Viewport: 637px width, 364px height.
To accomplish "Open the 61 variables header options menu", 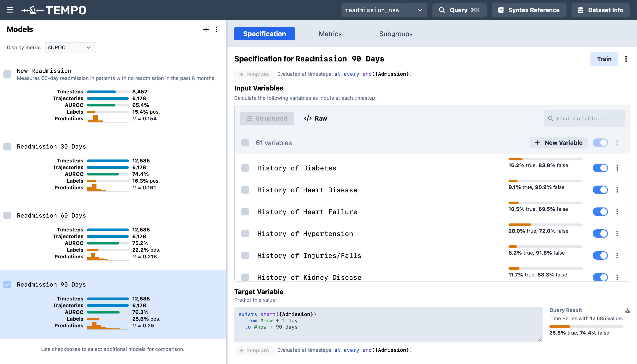I will (617, 143).
